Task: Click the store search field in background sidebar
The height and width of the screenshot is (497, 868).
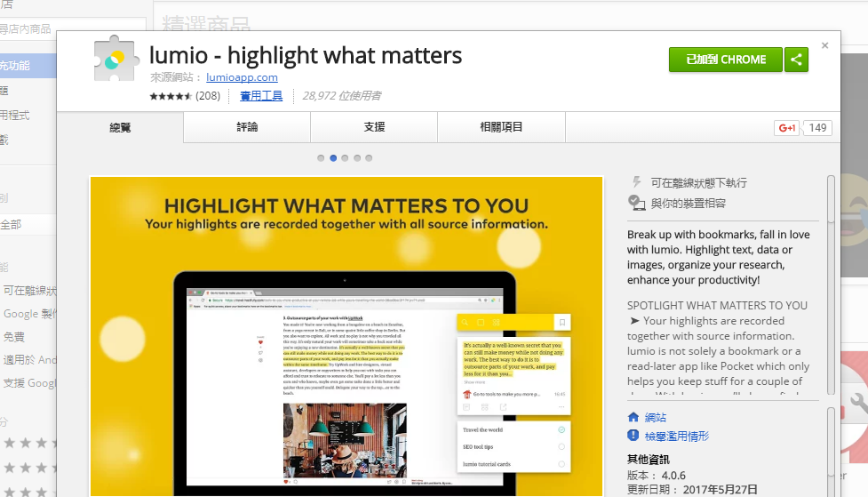Action: coord(73,28)
